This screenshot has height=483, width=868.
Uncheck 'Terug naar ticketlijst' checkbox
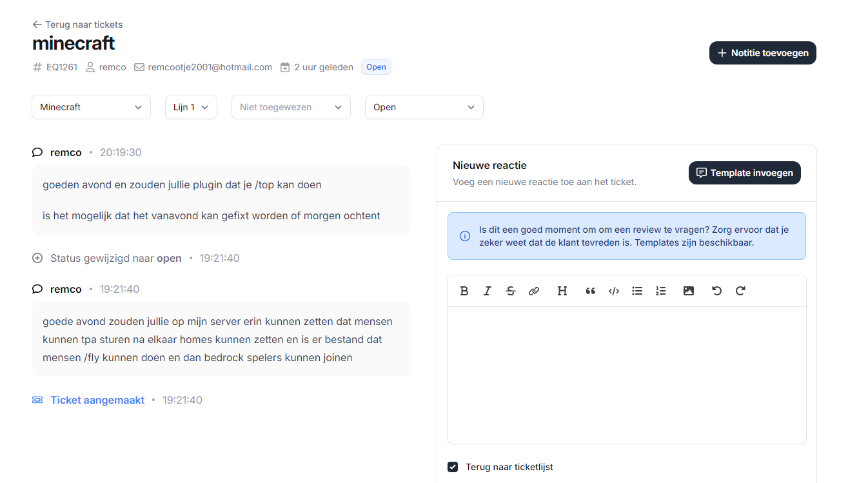pyautogui.click(x=453, y=467)
